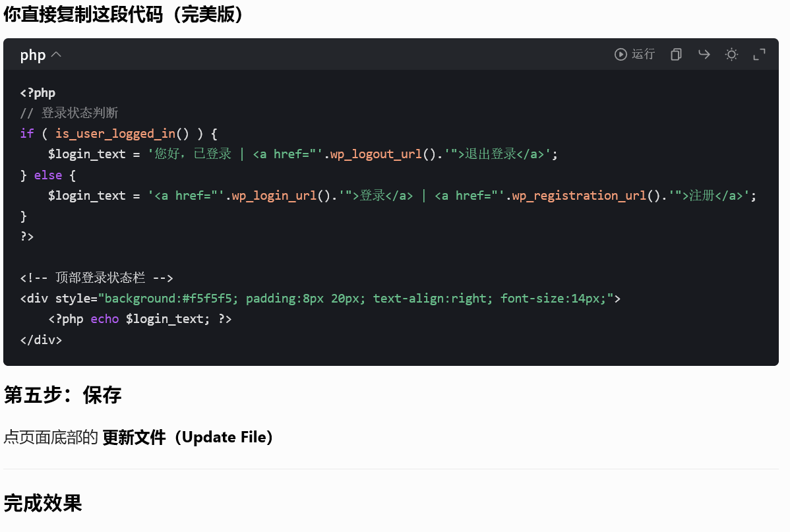Click the 运行 toolbar label
Image resolution: width=790 pixels, height=532 pixels.
643,55
